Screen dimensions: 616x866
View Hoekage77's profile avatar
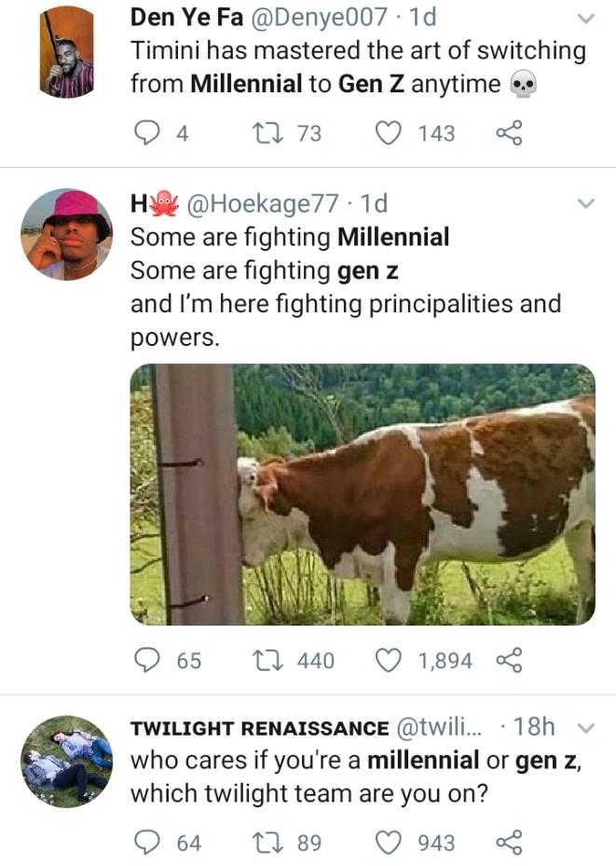coord(66,234)
